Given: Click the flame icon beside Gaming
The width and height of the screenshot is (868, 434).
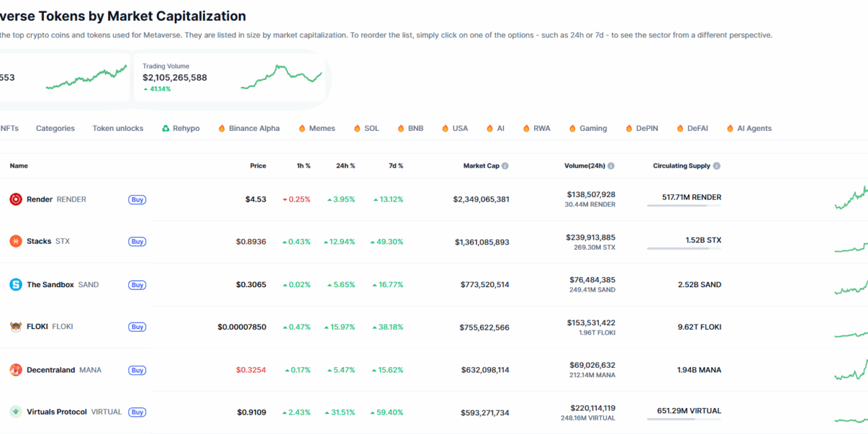Looking at the screenshot, I should [572, 128].
